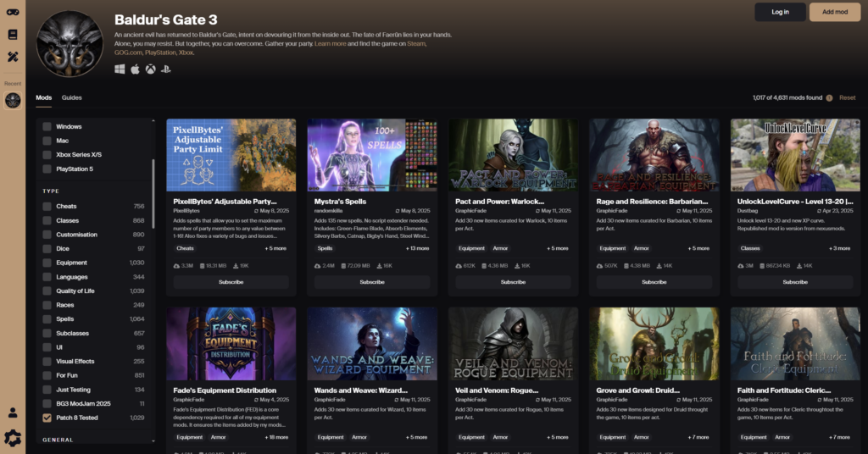The width and height of the screenshot is (868, 454).
Task: Expand '+ 5 more' tags on Pact and Power
Action: 558,248
